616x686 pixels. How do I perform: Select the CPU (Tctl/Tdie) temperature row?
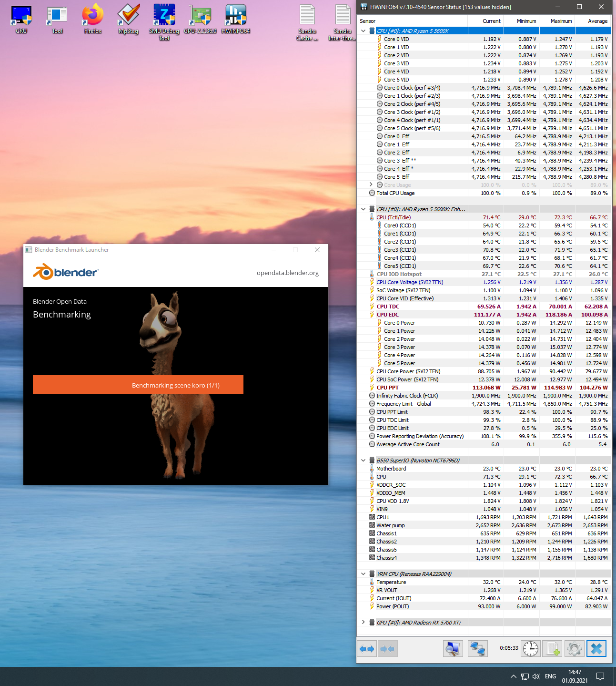484,217
